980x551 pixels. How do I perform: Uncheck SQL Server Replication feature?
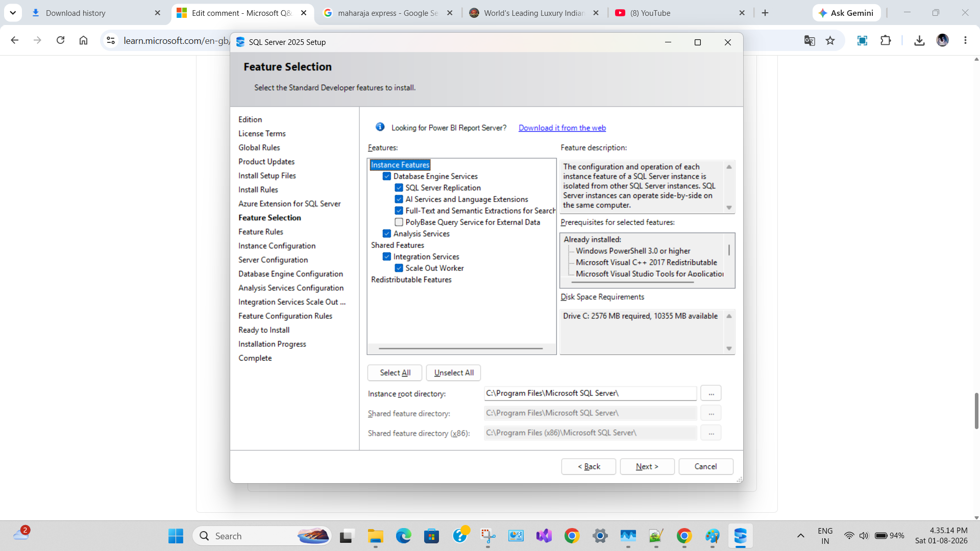coord(399,188)
